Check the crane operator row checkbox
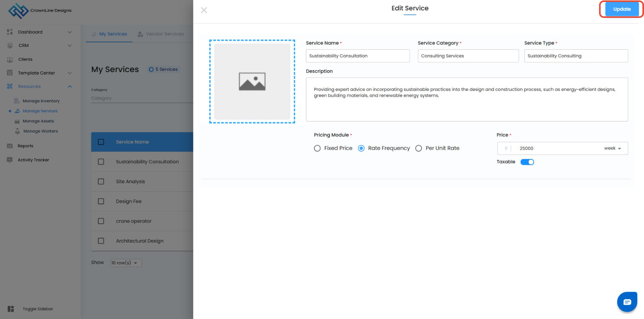The width and height of the screenshot is (644, 319). coord(101,221)
